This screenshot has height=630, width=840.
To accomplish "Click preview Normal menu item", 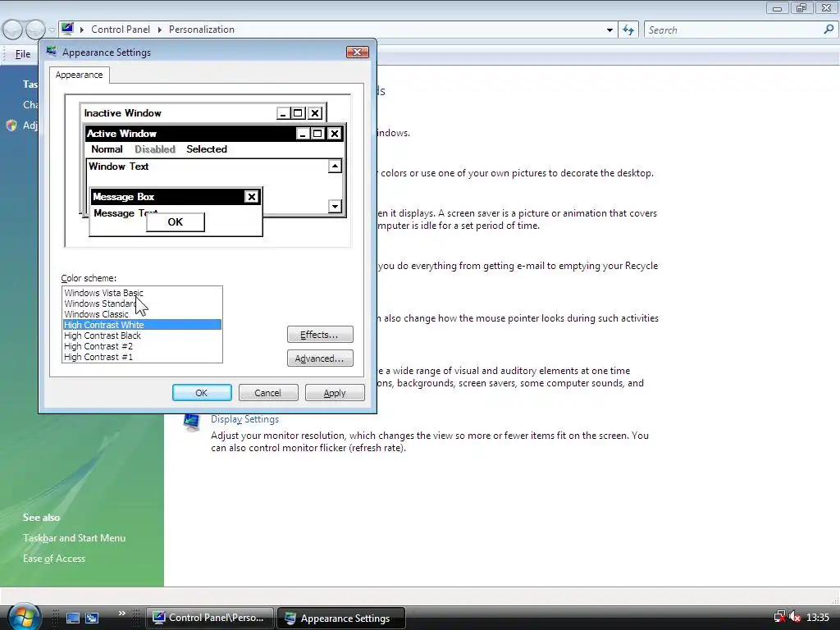I will coord(107,149).
